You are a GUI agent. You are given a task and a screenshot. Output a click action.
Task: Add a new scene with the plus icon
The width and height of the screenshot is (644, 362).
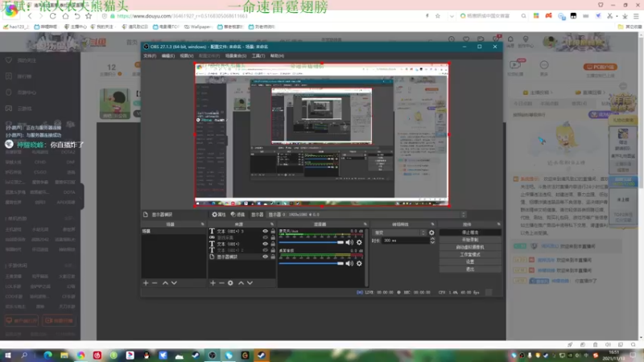click(x=146, y=283)
